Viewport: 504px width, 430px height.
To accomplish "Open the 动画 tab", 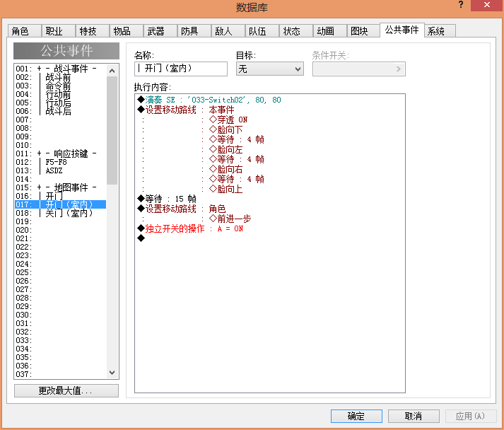I will [x=330, y=31].
